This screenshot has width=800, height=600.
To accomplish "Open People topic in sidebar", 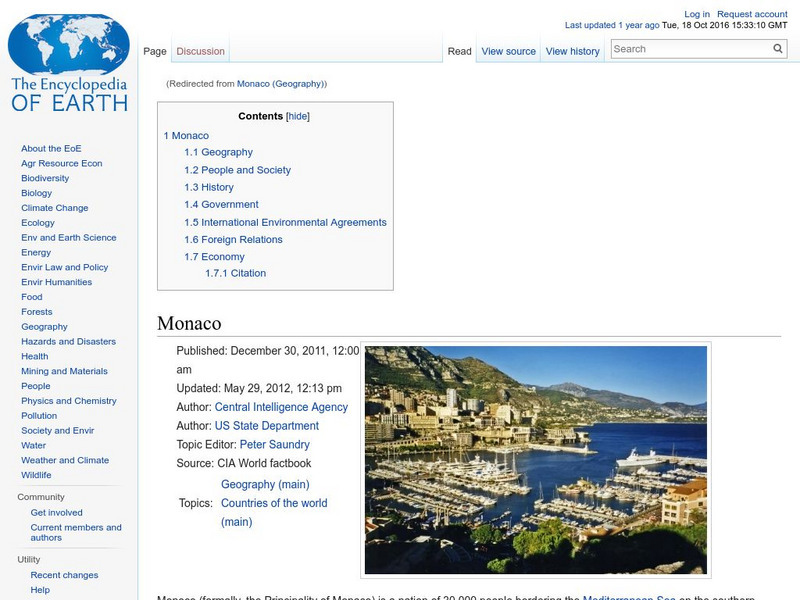I will [x=36, y=386].
